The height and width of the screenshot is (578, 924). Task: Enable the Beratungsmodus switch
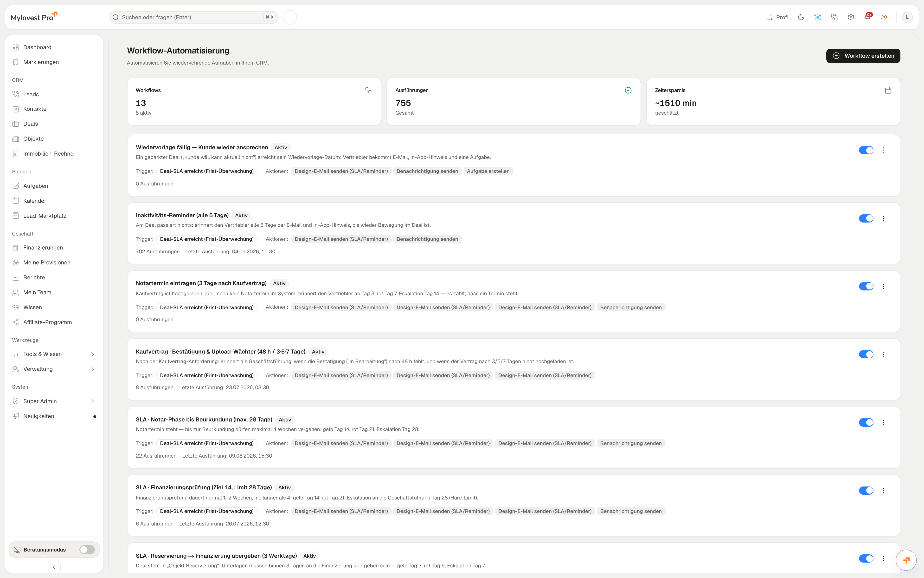pos(87,550)
